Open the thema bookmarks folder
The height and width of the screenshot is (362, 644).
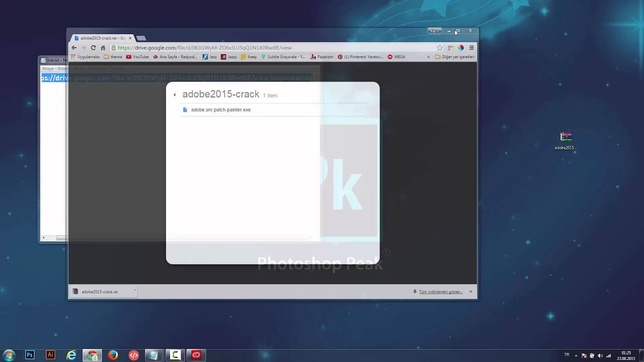[x=113, y=57]
